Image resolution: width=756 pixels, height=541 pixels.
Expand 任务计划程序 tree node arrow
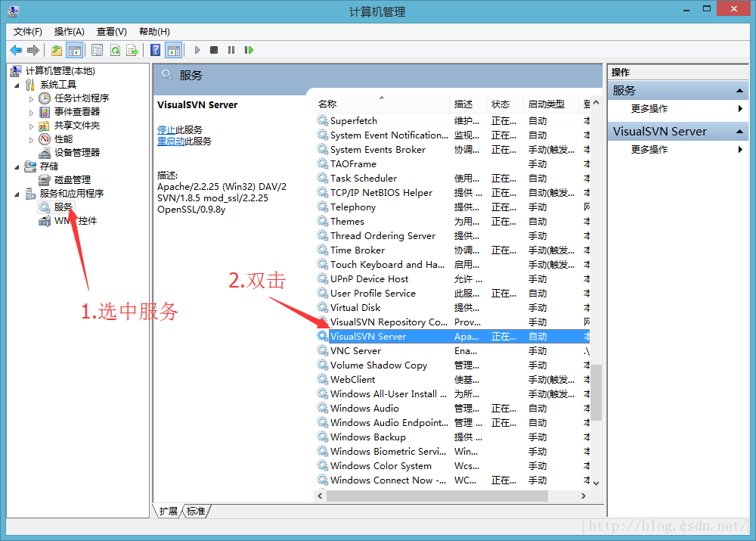click(x=31, y=99)
